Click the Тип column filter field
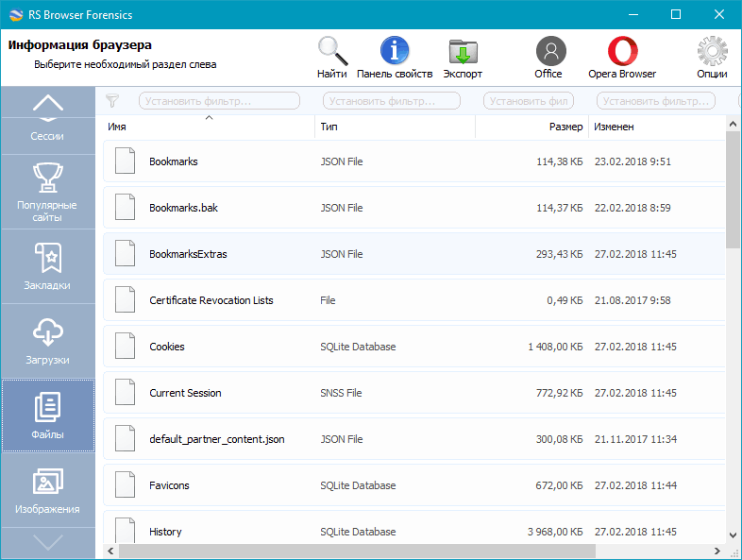Image resolution: width=742 pixels, height=560 pixels. (392, 101)
